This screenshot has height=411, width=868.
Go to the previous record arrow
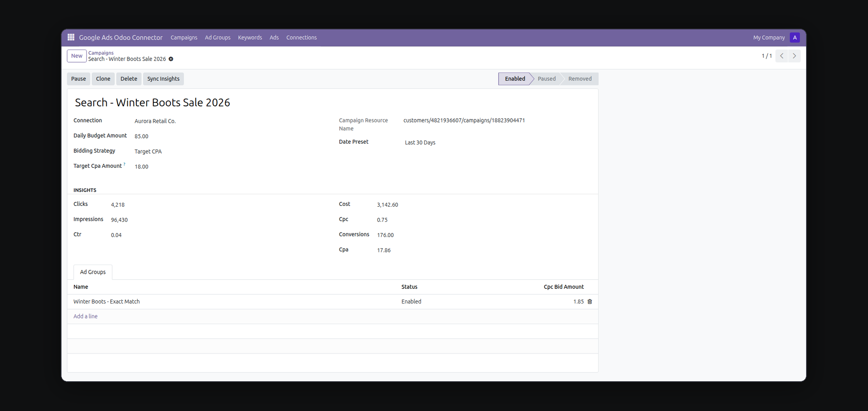point(782,56)
